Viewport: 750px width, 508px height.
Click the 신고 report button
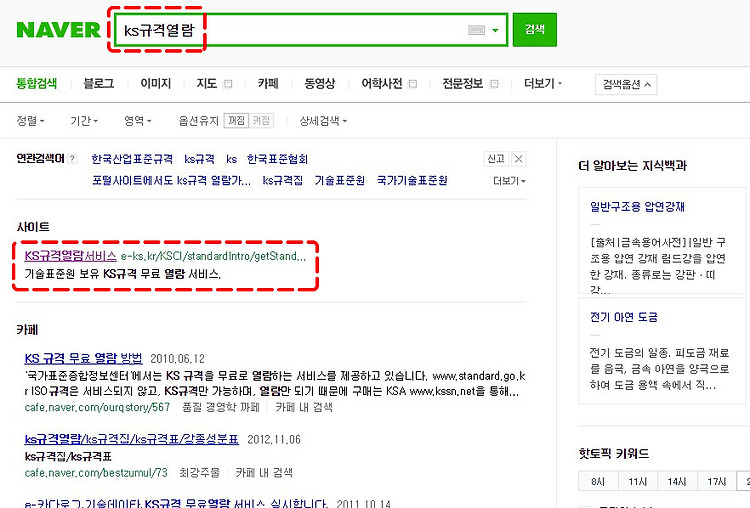click(496, 159)
